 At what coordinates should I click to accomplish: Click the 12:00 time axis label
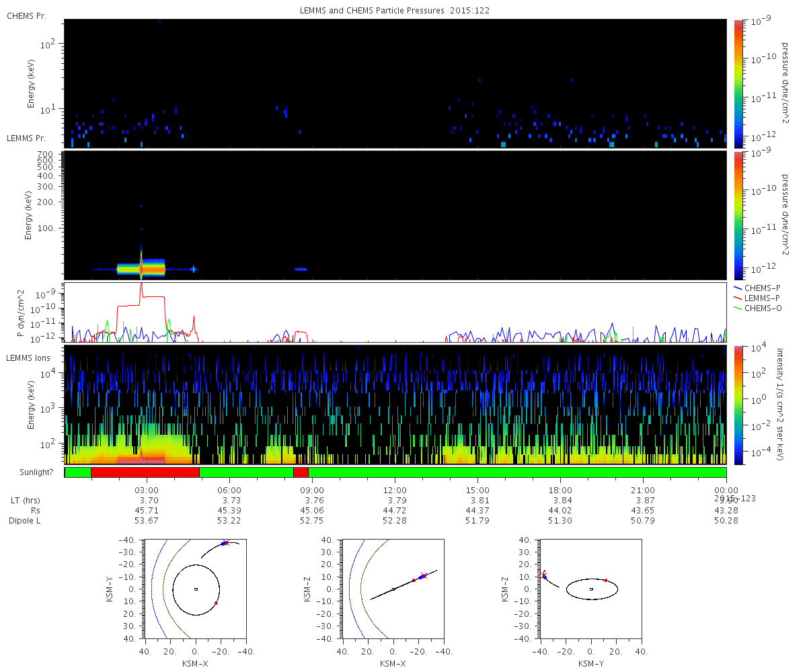(x=395, y=490)
